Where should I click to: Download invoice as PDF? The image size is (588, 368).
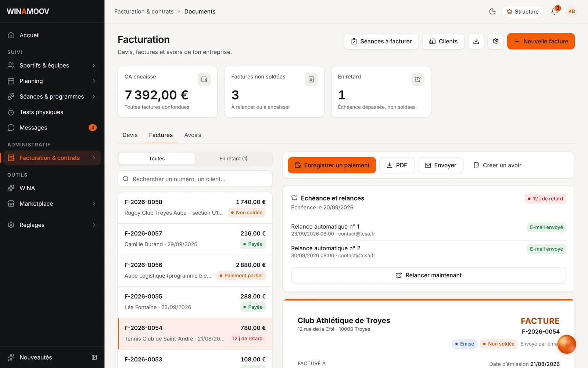[397, 165]
